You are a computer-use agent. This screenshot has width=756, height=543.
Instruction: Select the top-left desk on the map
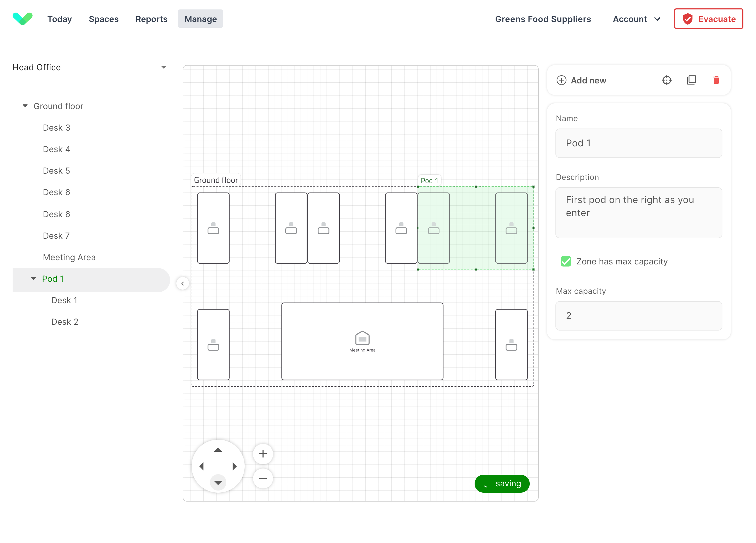pos(213,228)
